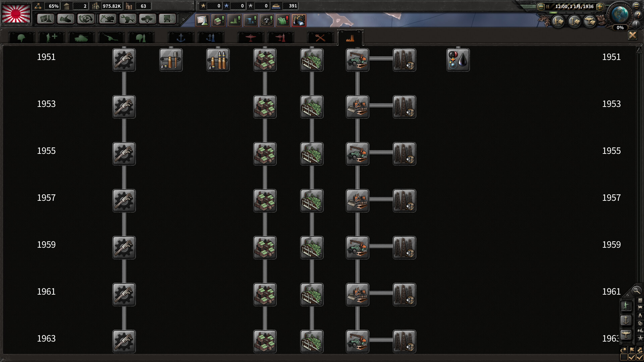
Task: Toggle the flag map icons checkbox
Action: [x=632, y=357]
